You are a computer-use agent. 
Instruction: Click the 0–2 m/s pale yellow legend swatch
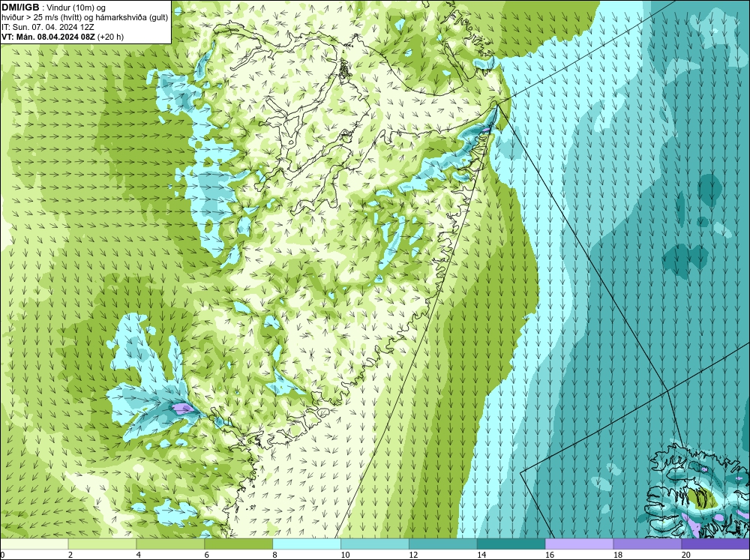click(34, 544)
